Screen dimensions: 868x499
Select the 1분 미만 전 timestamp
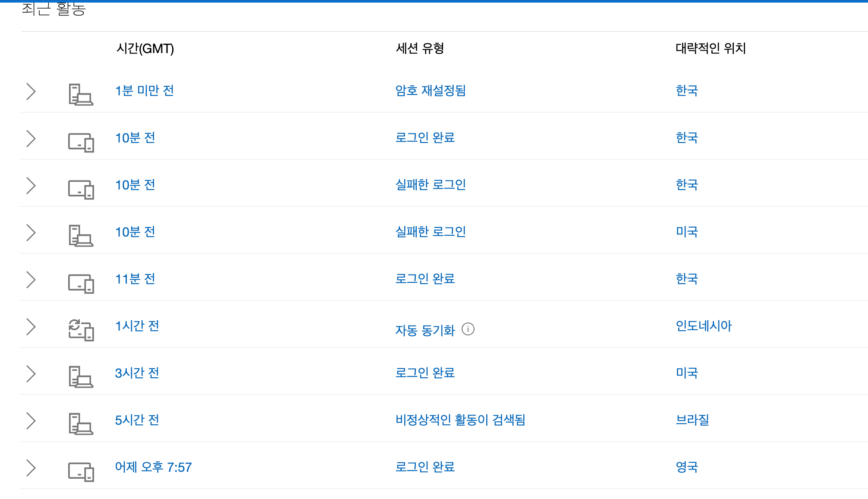point(145,91)
